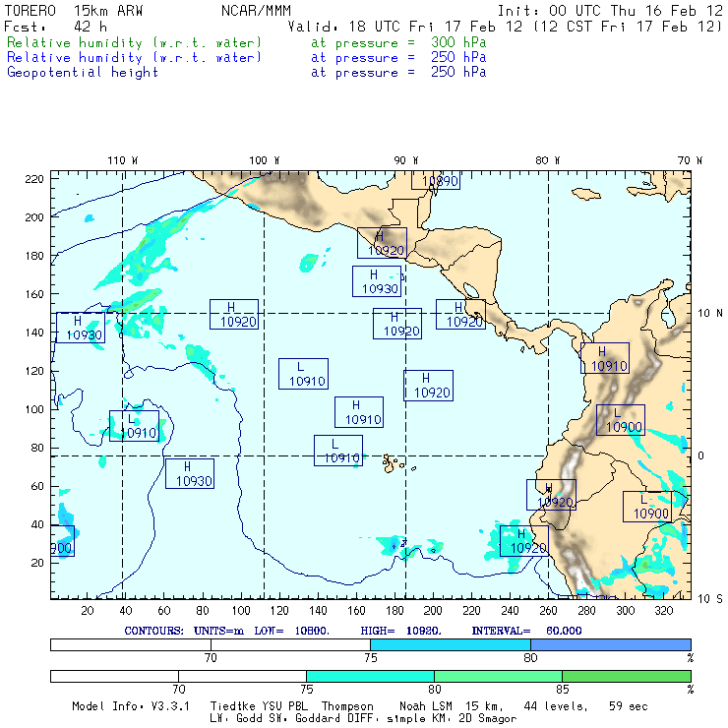Click the 'H 10930' label below Guatemala coast
728x728 pixels.
(x=377, y=281)
